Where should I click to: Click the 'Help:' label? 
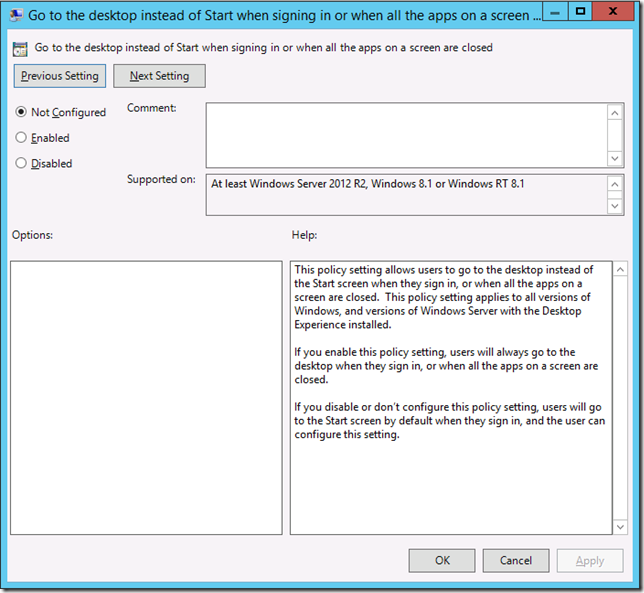click(x=304, y=235)
